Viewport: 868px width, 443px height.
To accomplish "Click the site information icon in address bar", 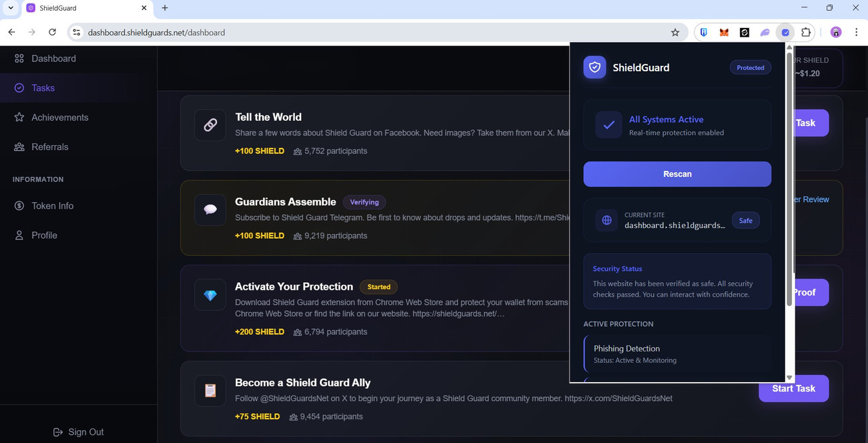I will (x=77, y=32).
